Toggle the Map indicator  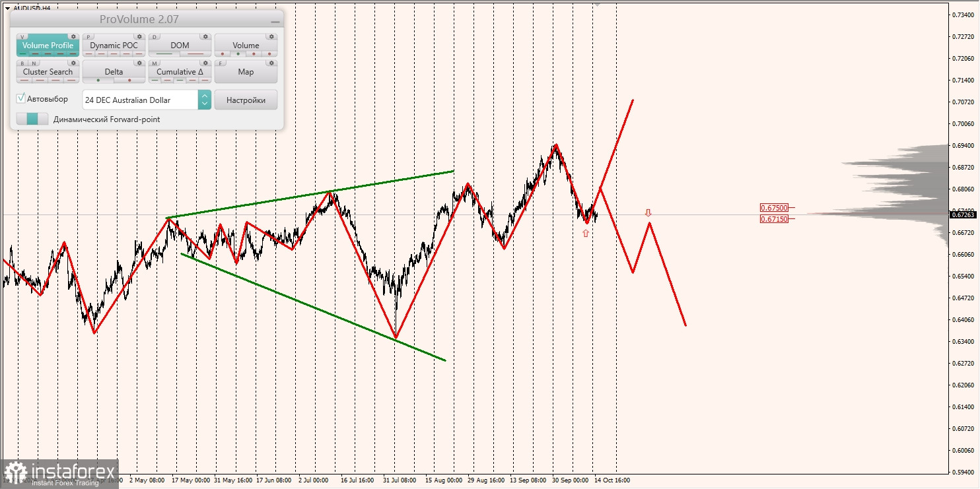(x=246, y=72)
